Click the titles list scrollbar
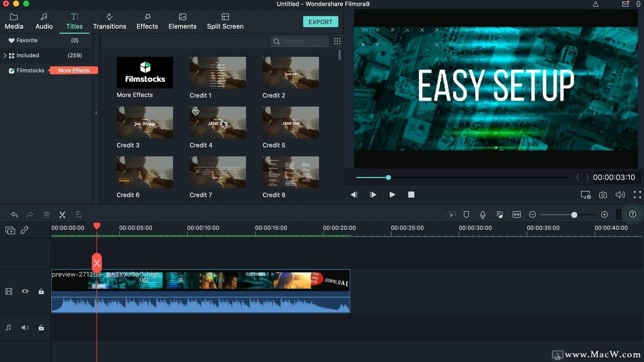 point(340,54)
